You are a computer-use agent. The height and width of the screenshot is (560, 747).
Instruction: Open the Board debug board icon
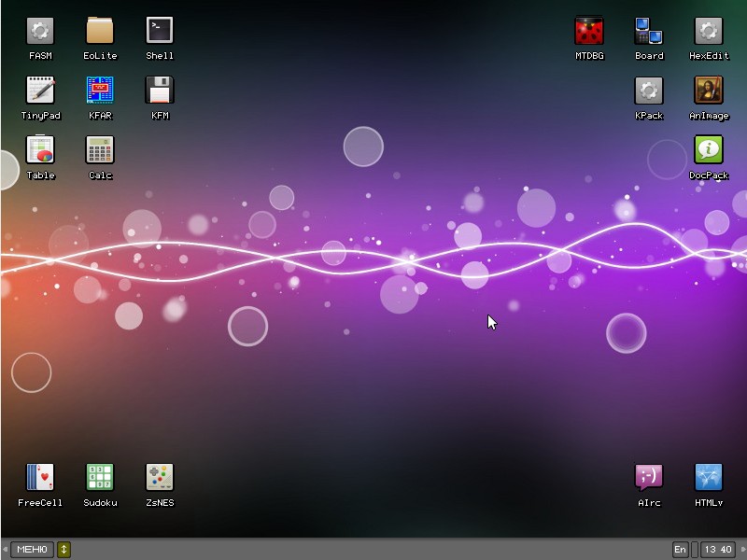pos(648,31)
